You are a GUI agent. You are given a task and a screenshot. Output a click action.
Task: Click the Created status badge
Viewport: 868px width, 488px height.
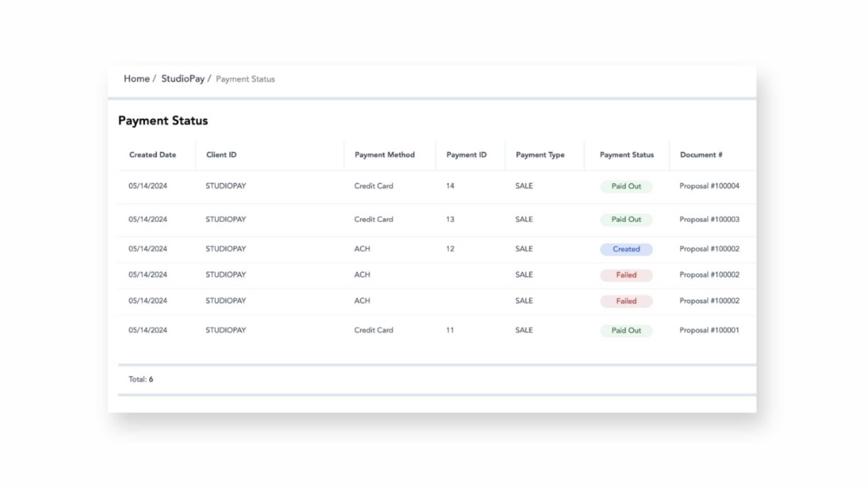click(x=626, y=249)
